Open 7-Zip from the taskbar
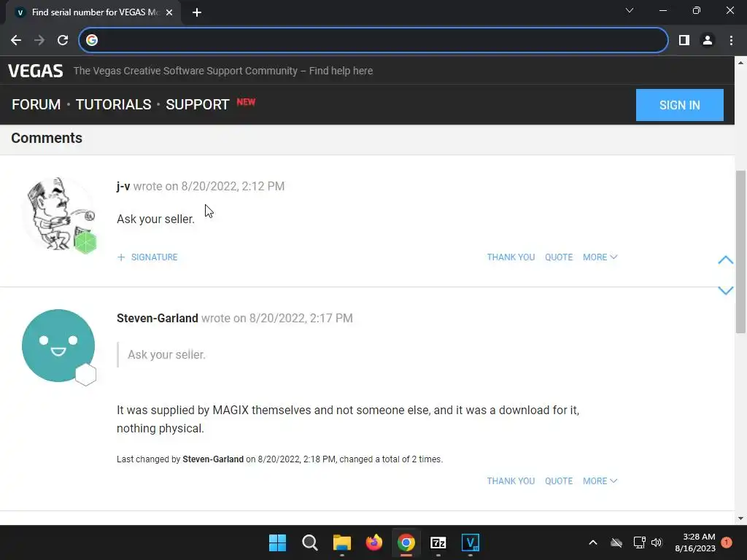 (438, 542)
